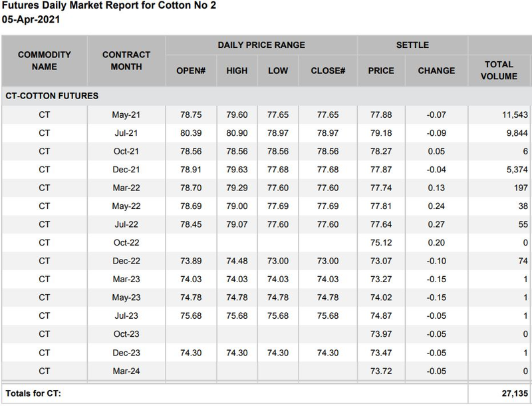The width and height of the screenshot is (532, 406).
Task: Click the CHANGE column header
Action: coord(436,71)
